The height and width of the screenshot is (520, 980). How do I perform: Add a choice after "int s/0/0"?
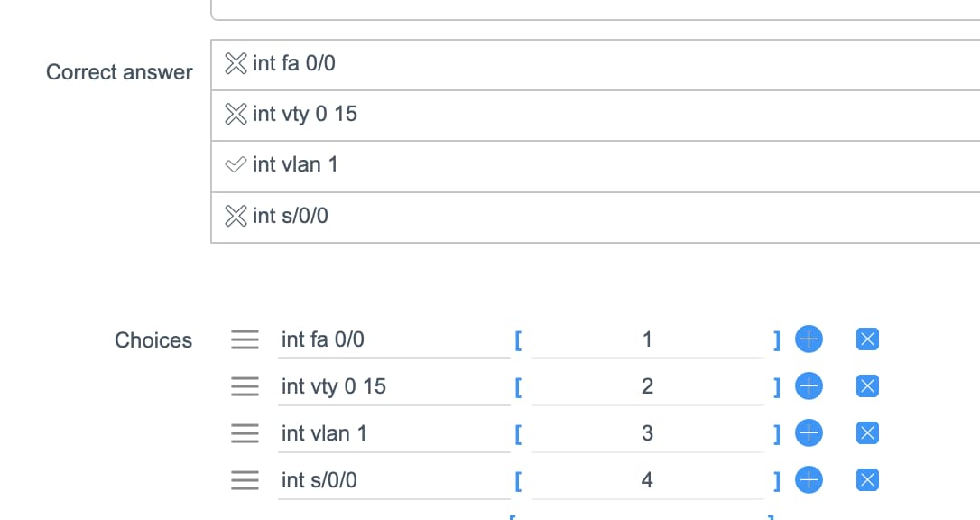point(809,479)
